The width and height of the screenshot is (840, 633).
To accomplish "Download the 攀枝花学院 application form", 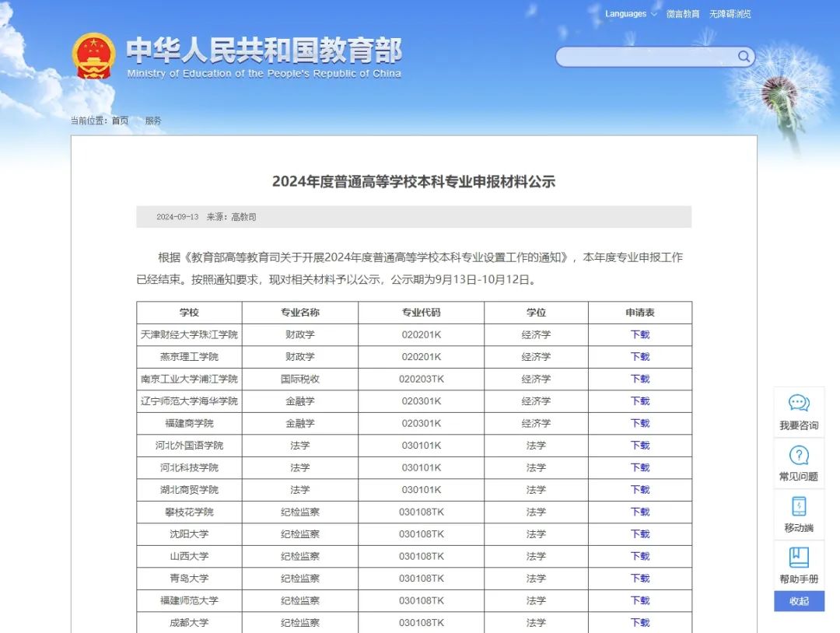I will [x=639, y=512].
